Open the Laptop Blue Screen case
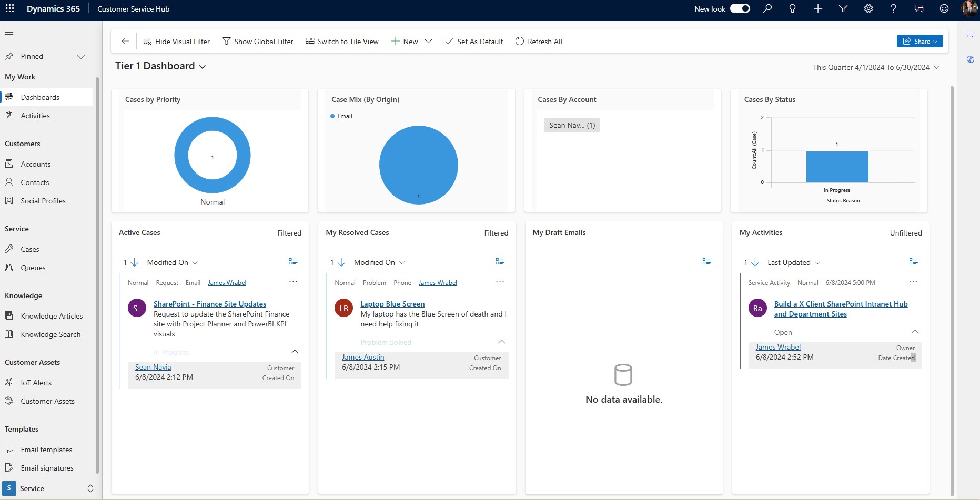Image resolution: width=980 pixels, height=500 pixels. 392,304
